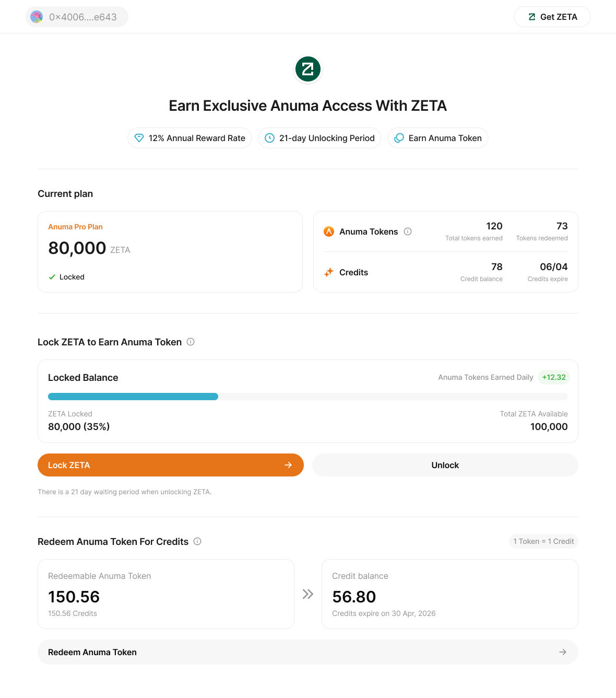Screen dimensions: 616x698
Task: Click the Current plan heading
Action: [65, 194]
